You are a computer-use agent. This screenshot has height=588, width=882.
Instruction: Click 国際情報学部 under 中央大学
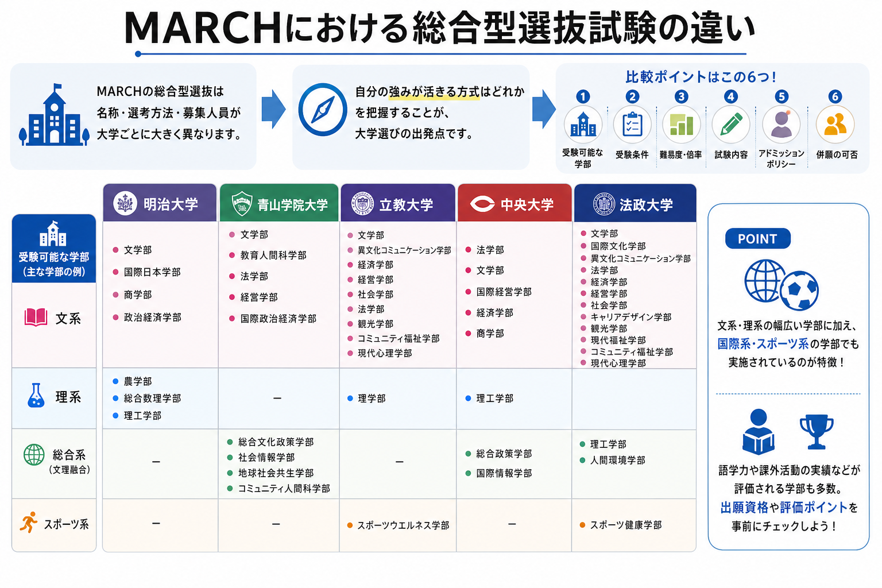(x=504, y=473)
